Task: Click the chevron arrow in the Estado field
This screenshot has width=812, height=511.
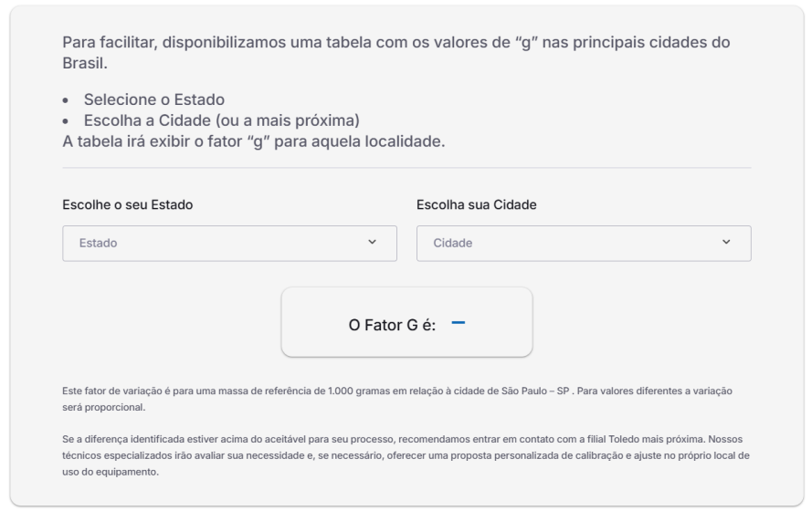Action: pos(372,243)
